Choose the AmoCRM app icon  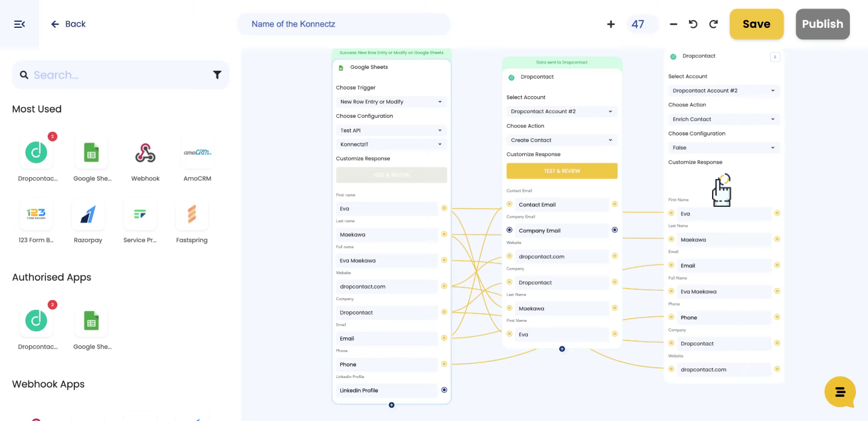coord(198,152)
